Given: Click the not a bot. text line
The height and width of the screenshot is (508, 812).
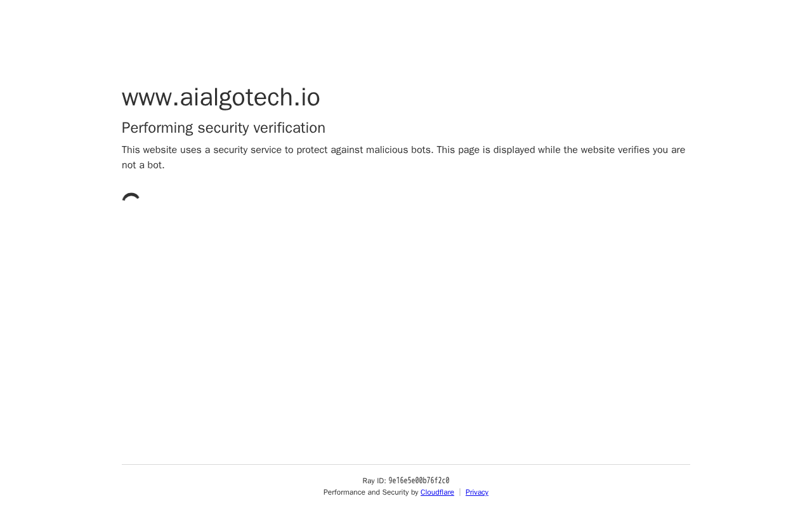Looking at the screenshot, I should (143, 165).
